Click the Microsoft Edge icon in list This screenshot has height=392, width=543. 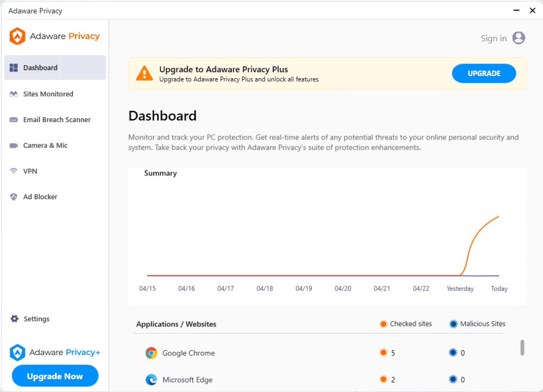[151, 380]
